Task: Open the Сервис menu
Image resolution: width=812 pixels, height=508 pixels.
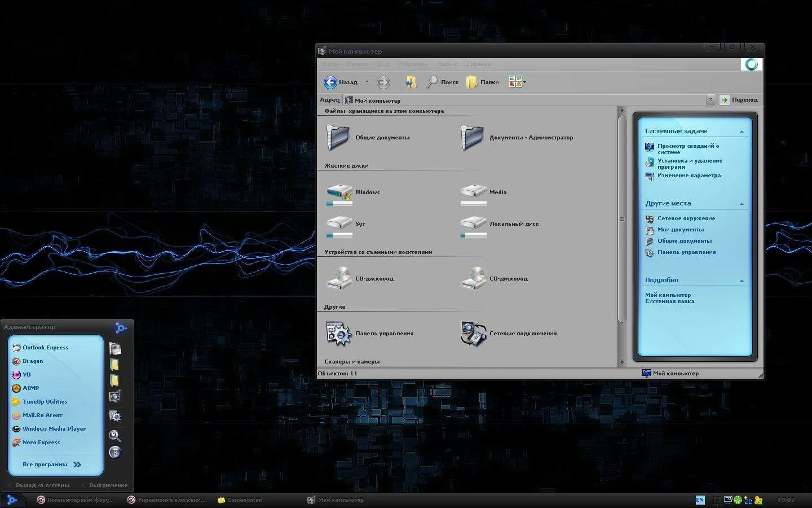Action: [447, 64]
